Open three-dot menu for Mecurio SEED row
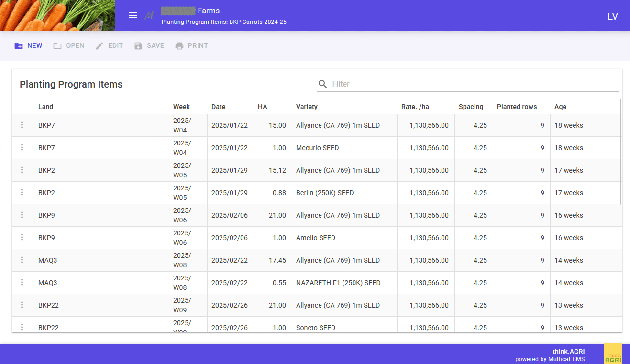This screenshot has width=630, height=364. pyautogui.click(x=22, y=148)
